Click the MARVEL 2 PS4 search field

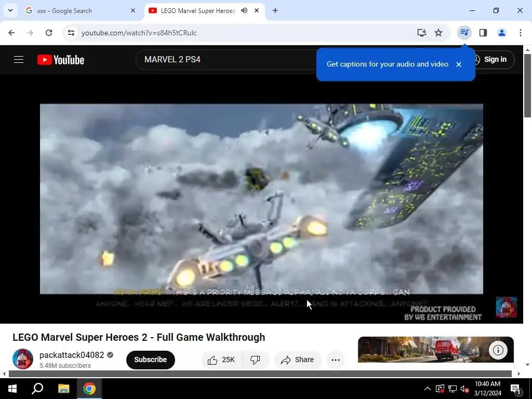(x=225, y=59)
